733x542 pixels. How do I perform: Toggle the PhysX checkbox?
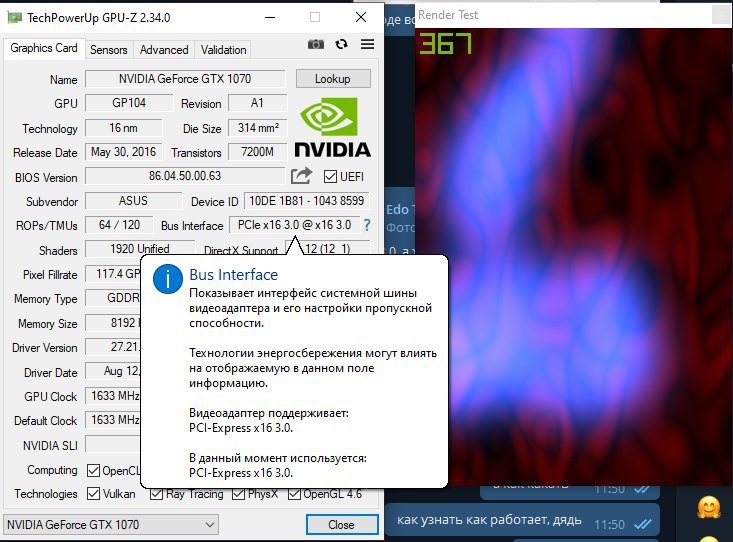(x=238, y=494)
